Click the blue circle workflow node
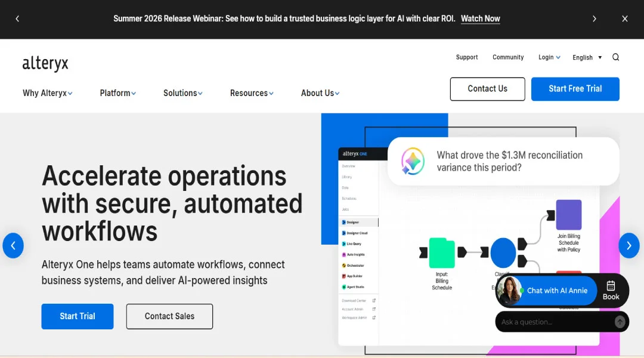The image size is (644, 358). 503,253
